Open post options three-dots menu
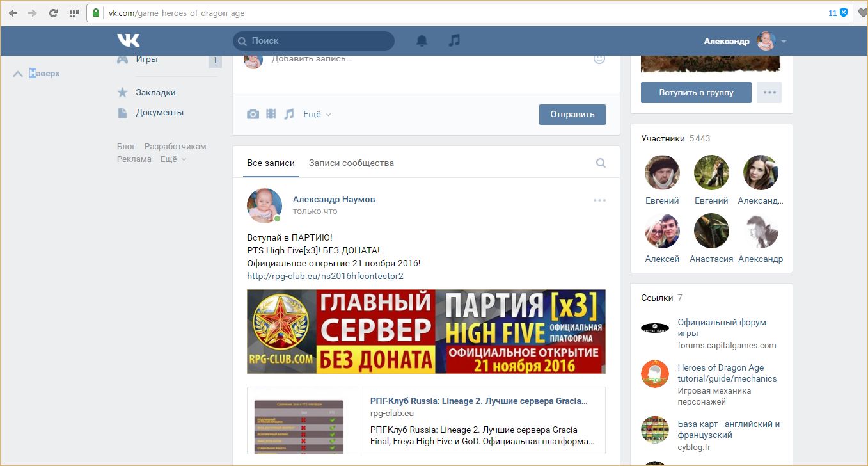The width and height of the screenshot is (868, 466). (599, 200)
